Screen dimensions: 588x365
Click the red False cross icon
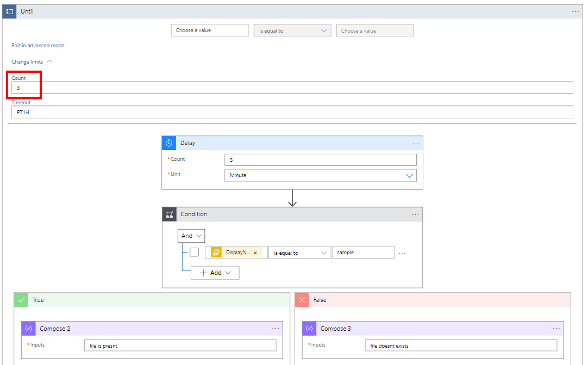point(302,300)
